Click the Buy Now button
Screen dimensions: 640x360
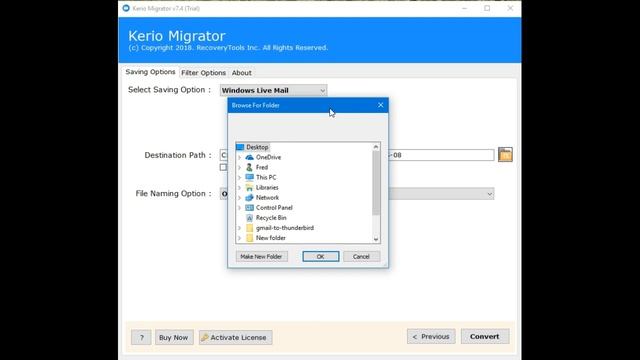coord(174,338)
